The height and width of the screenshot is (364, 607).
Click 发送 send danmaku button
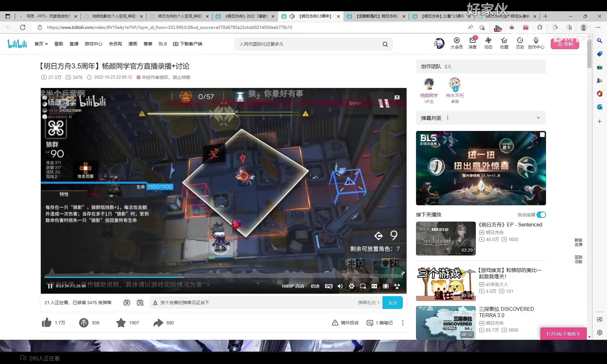(392, 302)
